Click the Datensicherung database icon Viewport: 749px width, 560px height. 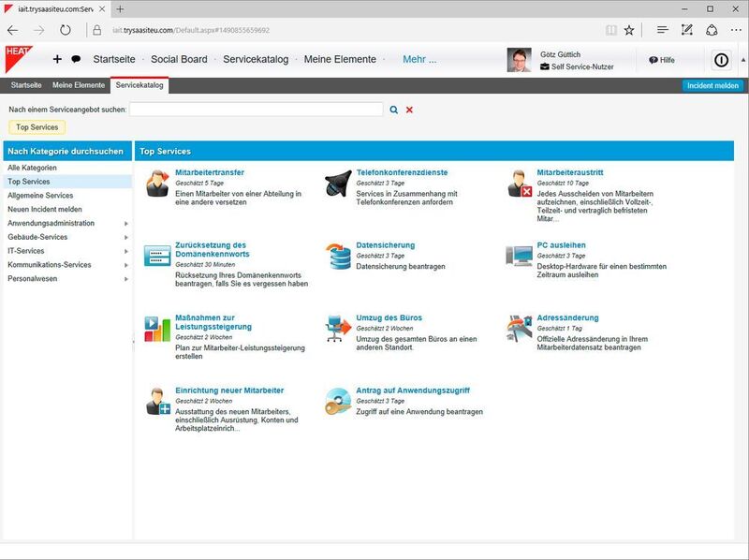[x=339, y=256]
